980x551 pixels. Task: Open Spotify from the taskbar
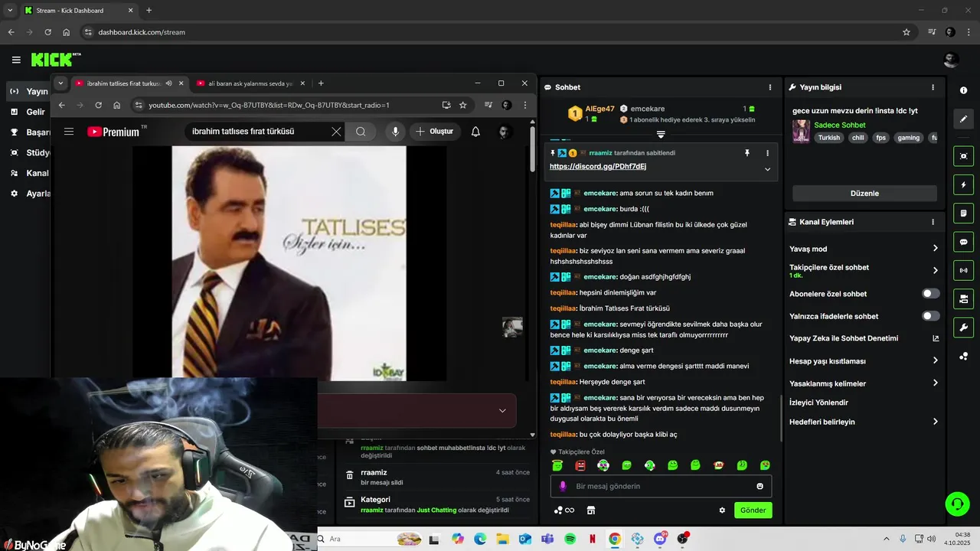coord(570,539)
